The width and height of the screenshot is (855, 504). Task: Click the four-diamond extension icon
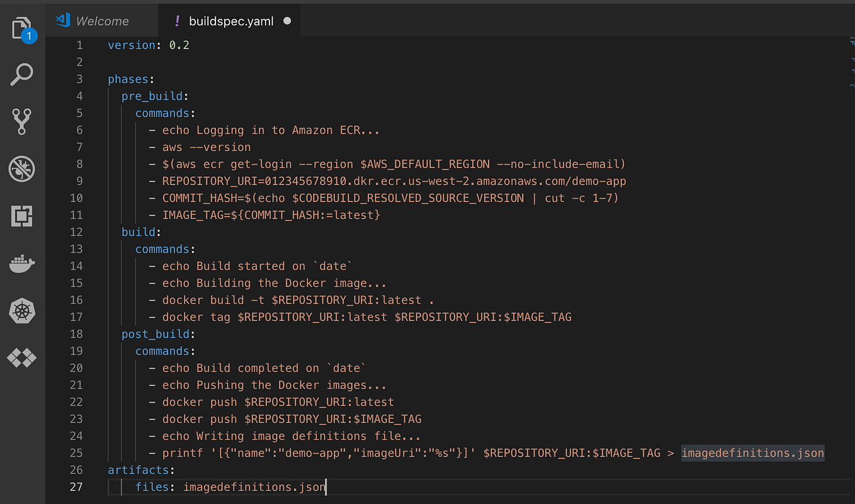(x=22, y=358)
